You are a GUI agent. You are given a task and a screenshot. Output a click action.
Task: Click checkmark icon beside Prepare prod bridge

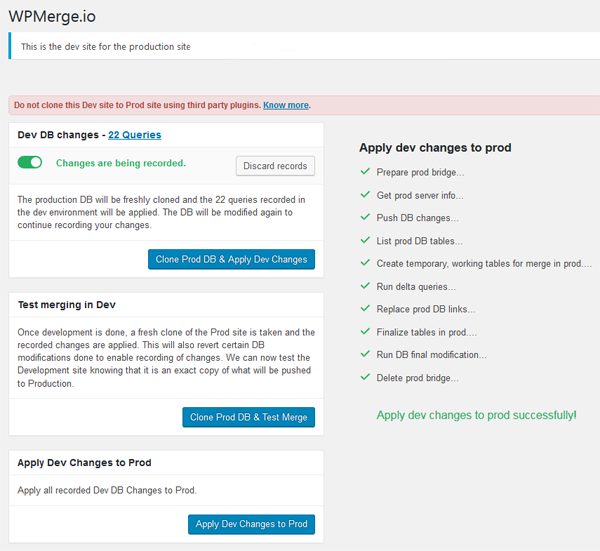pyautogui.click(x=365, y=171)
